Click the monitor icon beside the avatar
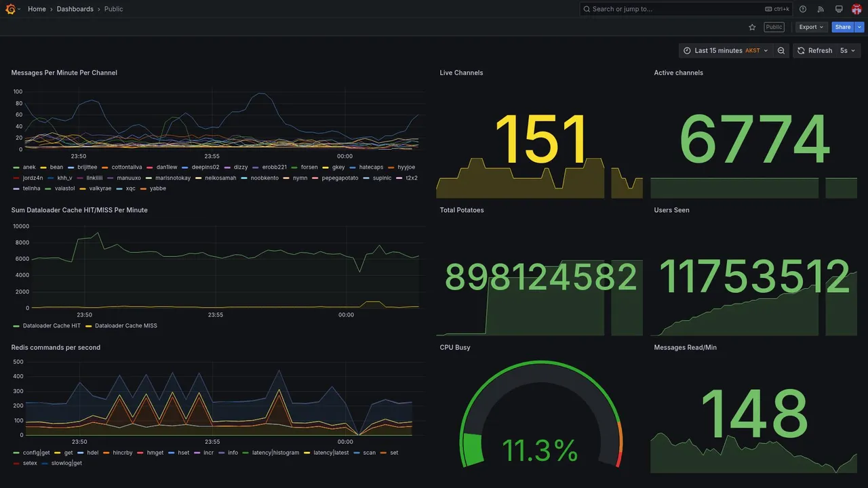 pos(839,9)
